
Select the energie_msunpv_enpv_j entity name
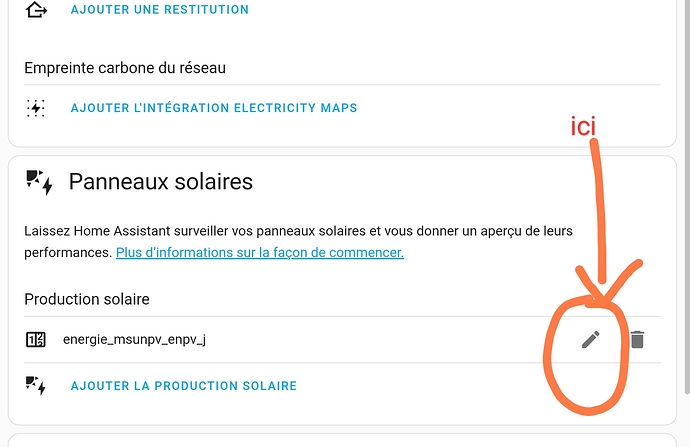pos(134,340)
